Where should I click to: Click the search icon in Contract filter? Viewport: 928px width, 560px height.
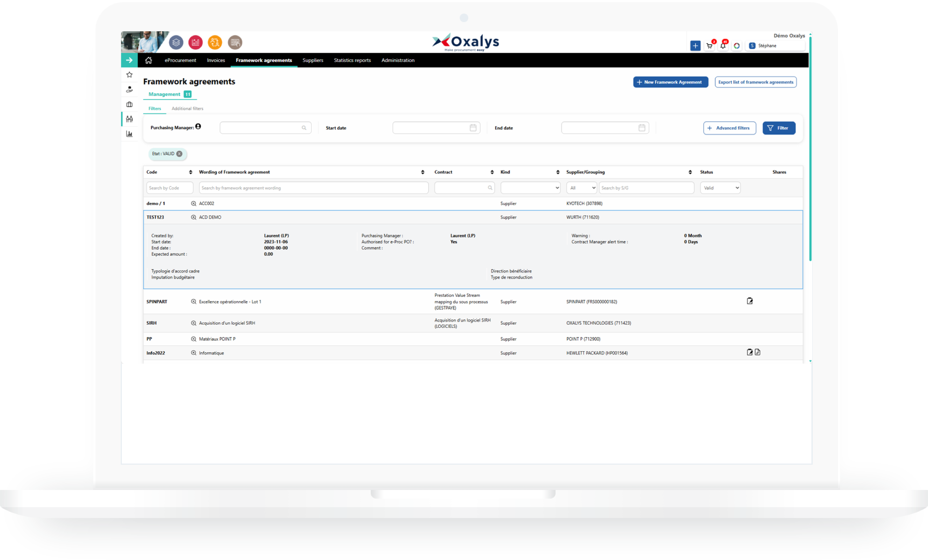[490, 188]
